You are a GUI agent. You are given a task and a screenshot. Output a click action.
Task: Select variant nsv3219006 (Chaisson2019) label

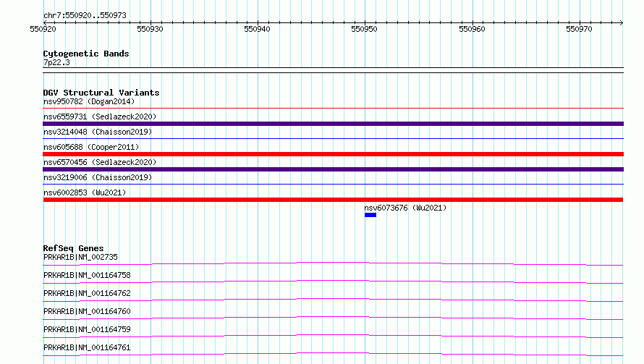[x=98, y=177]
